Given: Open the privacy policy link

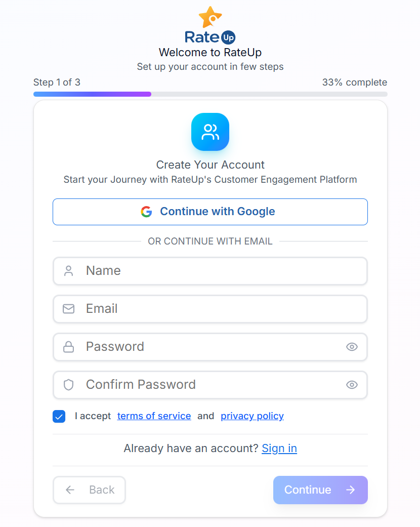Looking at the screenshot, I should (251, 416).
